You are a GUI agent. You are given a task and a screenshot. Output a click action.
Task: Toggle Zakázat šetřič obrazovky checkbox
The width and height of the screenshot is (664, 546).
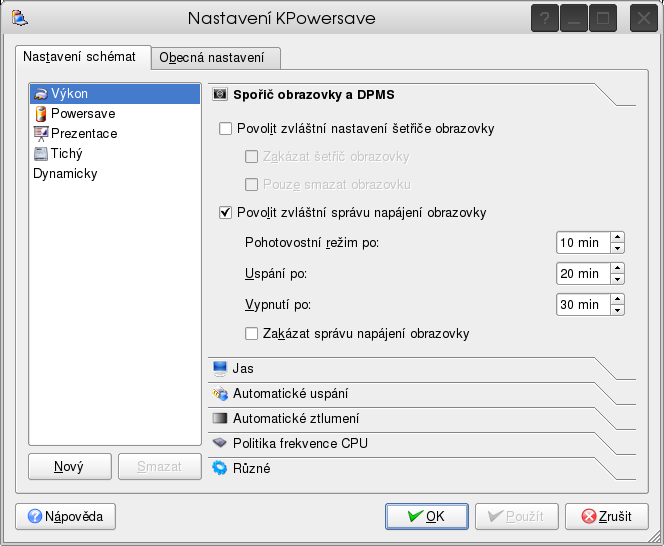pyautogui.click(x=252, y=157)
